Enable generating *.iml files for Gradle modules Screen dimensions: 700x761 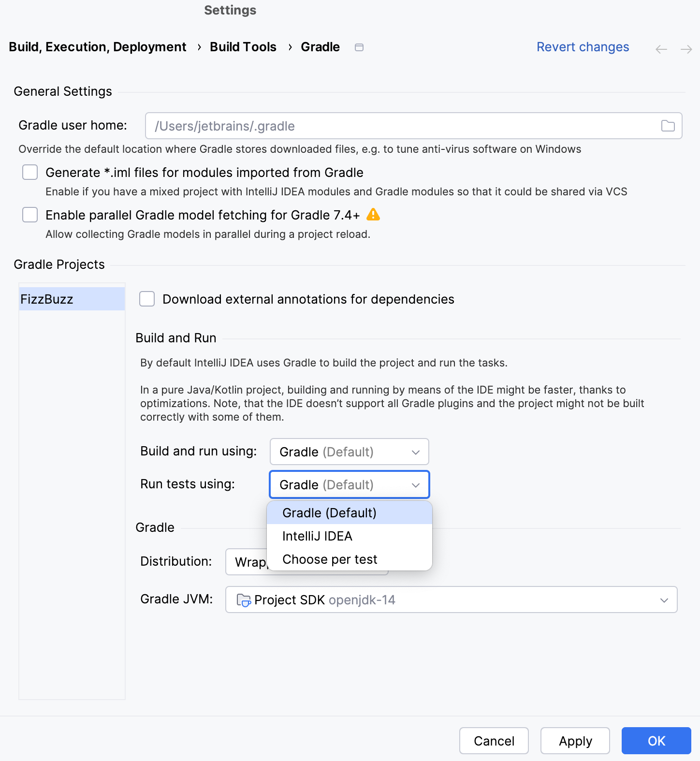[x=29, y=172]
